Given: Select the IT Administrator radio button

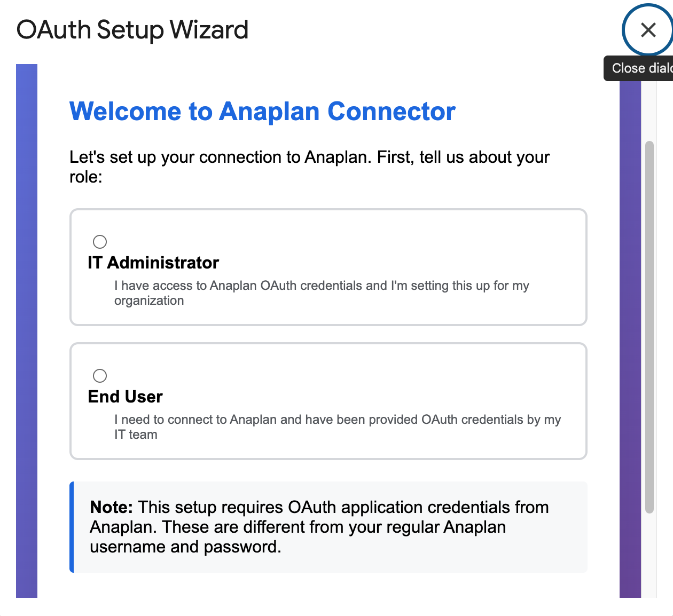Looking at the screenshot, I should (100, 242).
